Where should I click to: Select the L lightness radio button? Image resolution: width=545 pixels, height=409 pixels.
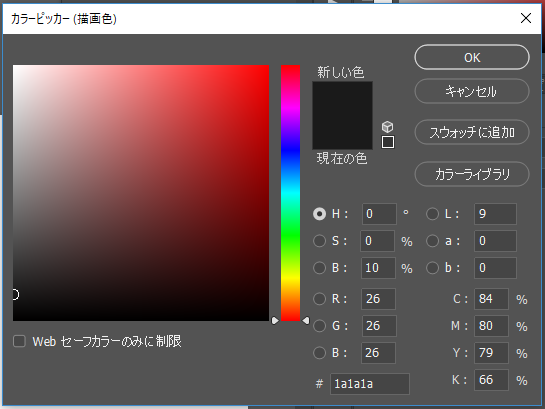(x=432, y=214)
